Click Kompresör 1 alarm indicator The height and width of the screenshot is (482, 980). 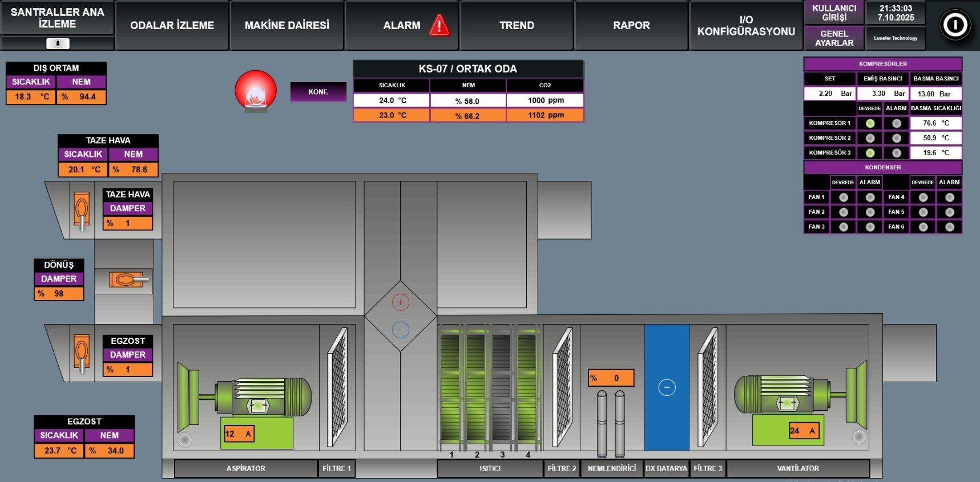point(897,123)
